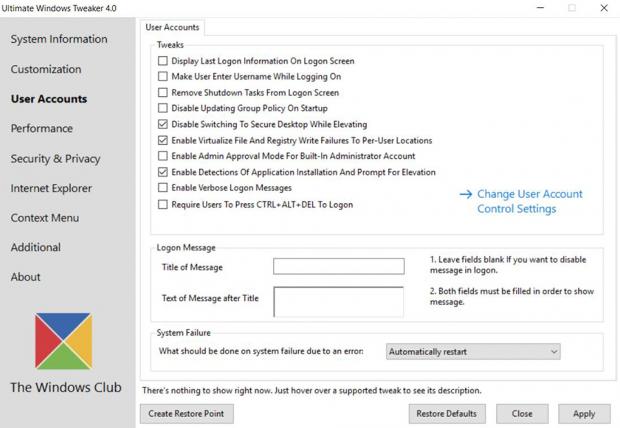The height and width of the screenshot is (428, 620).
Task: Focus the Text of Message after Title box
Action: tap(338, 302)
